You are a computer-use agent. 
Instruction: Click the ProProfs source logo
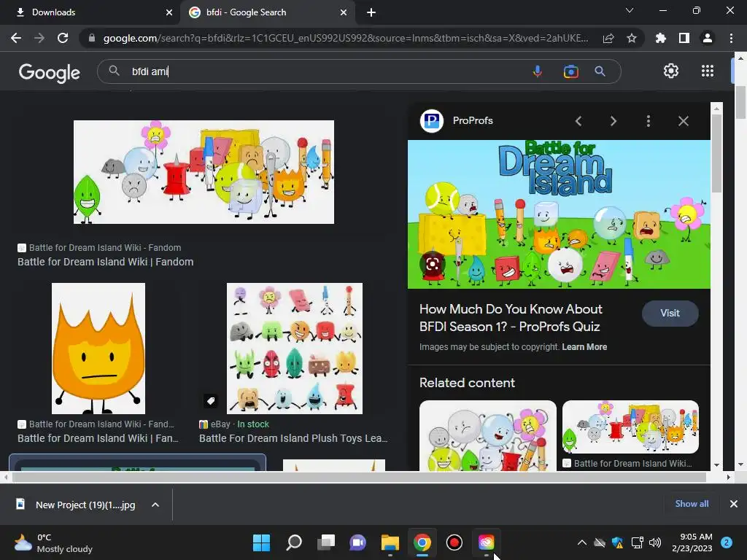pyautogui.click(x=432, y=120)
